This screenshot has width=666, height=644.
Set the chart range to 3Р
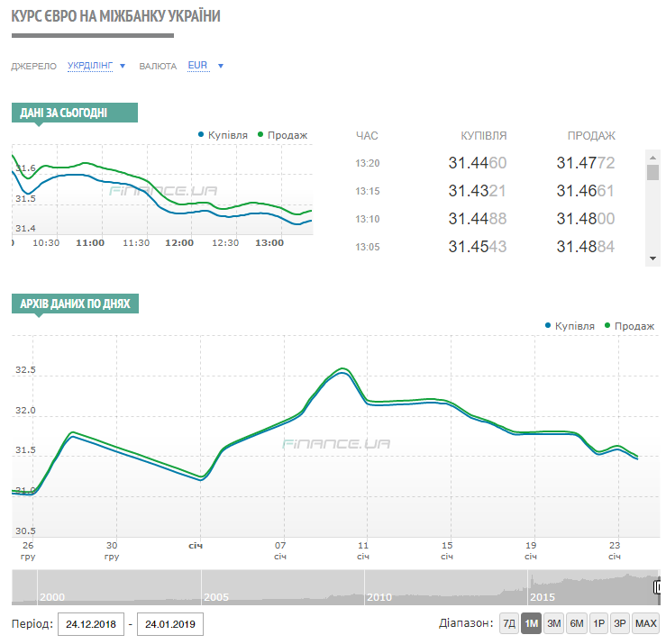tap(620, 623)
